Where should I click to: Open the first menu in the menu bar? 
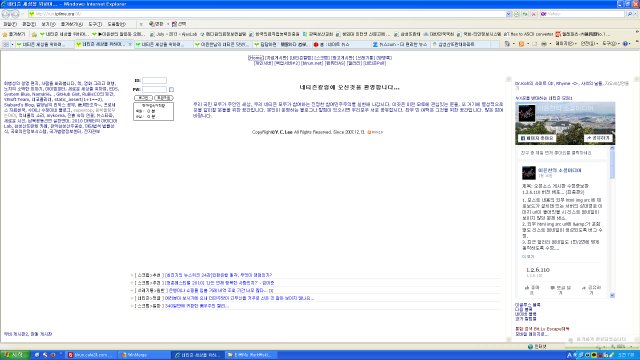10,24
